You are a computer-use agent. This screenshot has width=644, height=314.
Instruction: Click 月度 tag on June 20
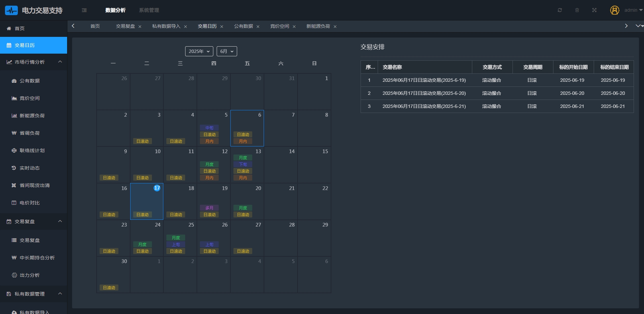click(243, 208)
